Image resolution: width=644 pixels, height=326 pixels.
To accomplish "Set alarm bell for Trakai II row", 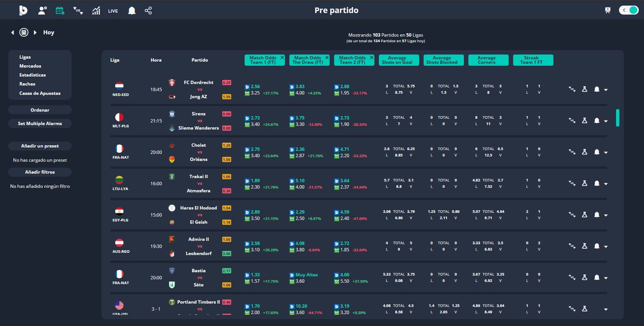I will click(x=597, y=183).
